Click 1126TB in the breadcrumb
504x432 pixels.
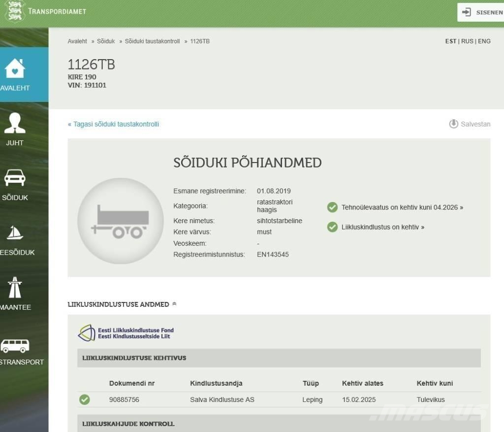click(x=200, y=41)
